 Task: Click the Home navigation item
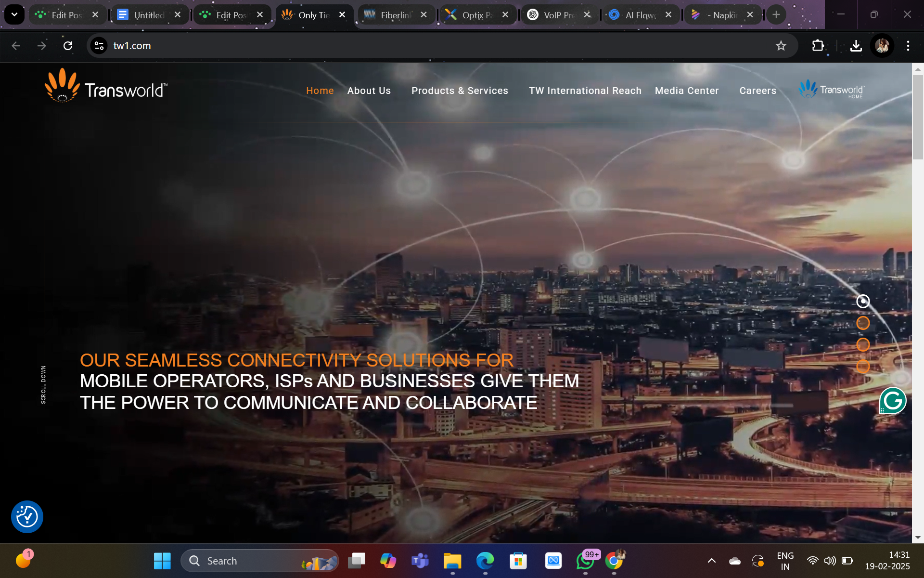[x=320, y=91]
